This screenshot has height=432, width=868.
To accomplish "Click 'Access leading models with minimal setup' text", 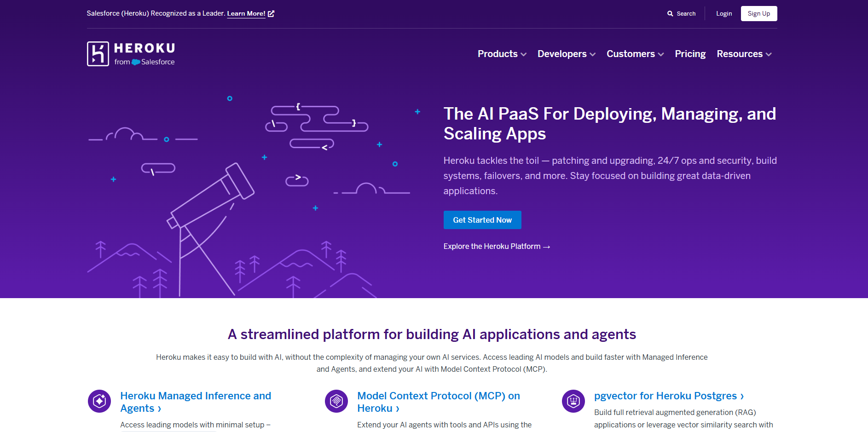I will point(196,425).
